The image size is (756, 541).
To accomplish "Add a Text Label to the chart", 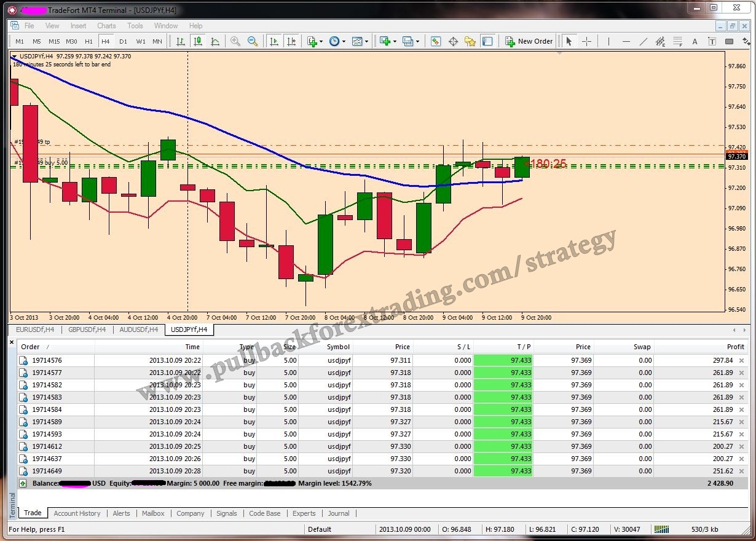I will [x=712, y=41].
